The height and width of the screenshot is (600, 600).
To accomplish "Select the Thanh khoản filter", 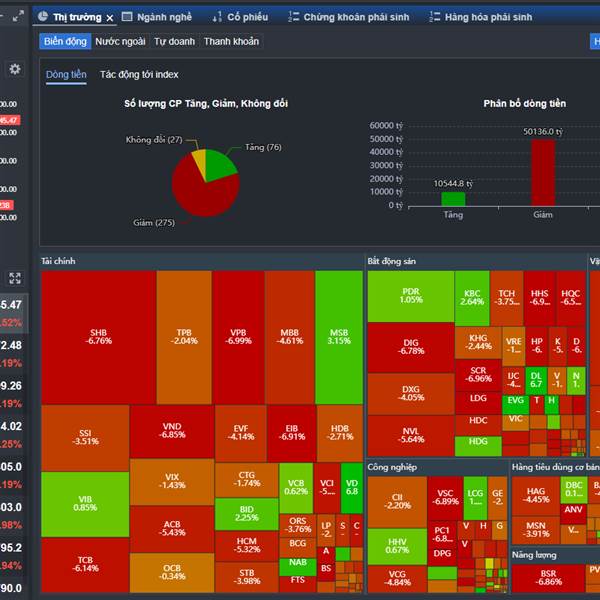I will click(x=231, y=41).
